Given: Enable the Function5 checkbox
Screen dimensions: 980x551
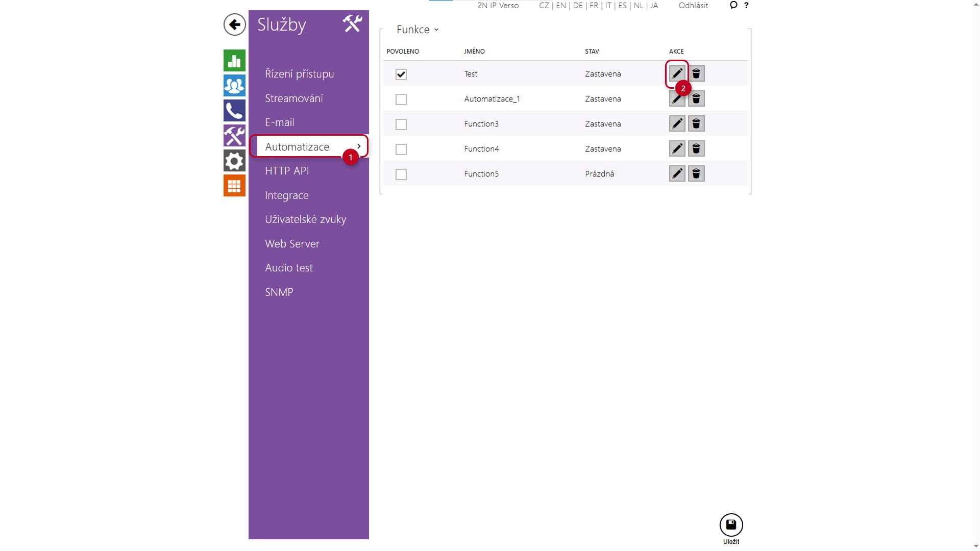Looking at the screenshot, I should coord(401,174).
